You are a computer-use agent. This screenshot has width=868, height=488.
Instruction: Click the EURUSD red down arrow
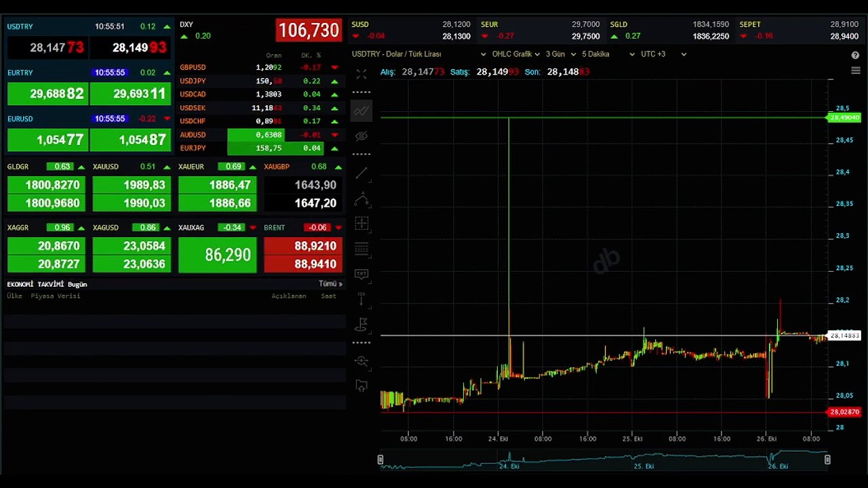(167, 119)
